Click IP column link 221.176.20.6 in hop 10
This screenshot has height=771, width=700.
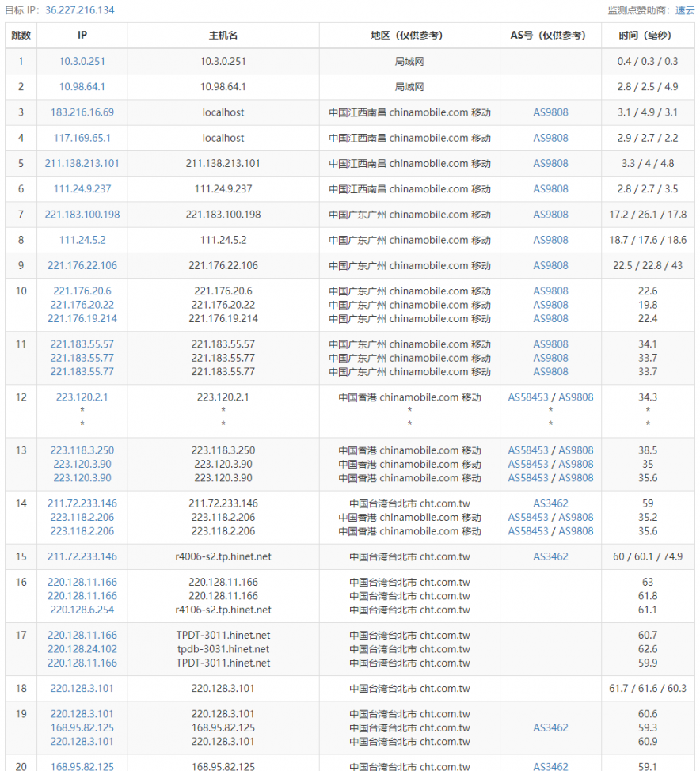[82, 291]
